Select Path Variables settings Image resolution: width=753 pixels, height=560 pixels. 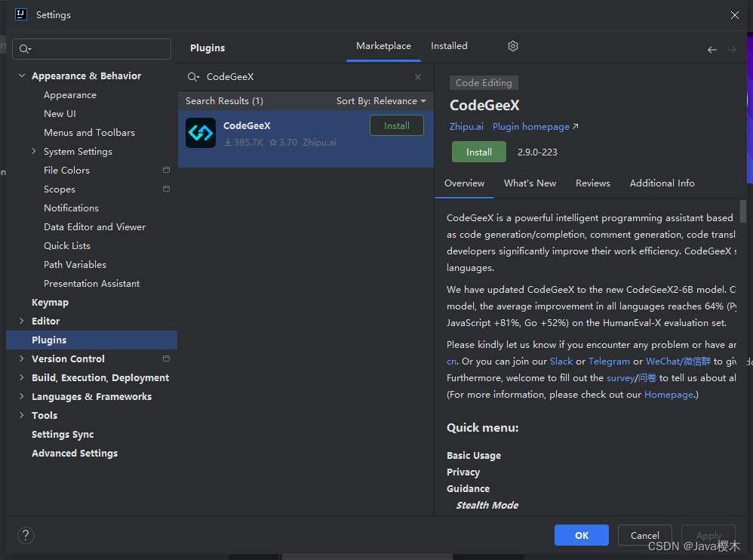pyautogui.click(x=75, y=265)
